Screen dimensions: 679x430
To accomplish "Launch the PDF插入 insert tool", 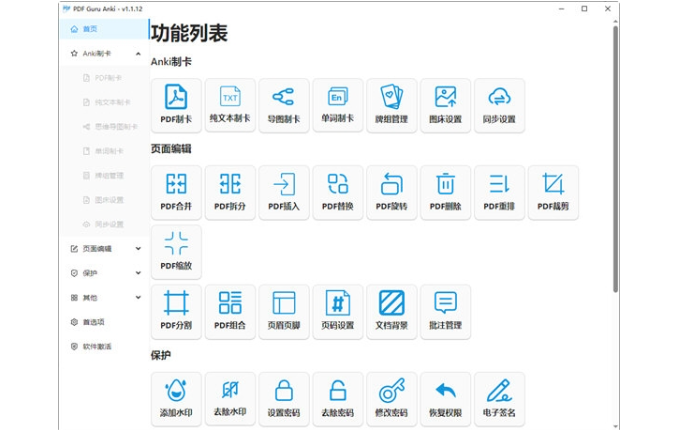I will [x=284, y=192].
